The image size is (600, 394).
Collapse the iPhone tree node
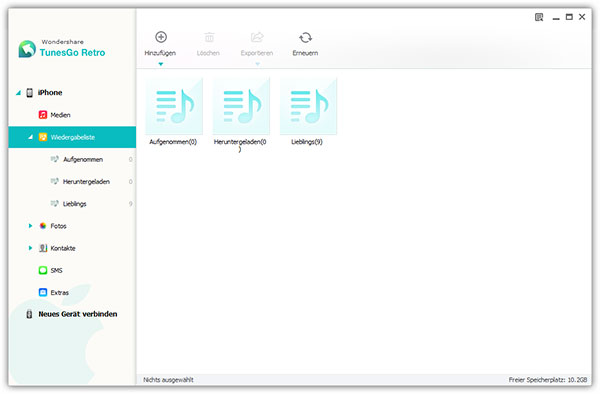(x=18, y=93)
